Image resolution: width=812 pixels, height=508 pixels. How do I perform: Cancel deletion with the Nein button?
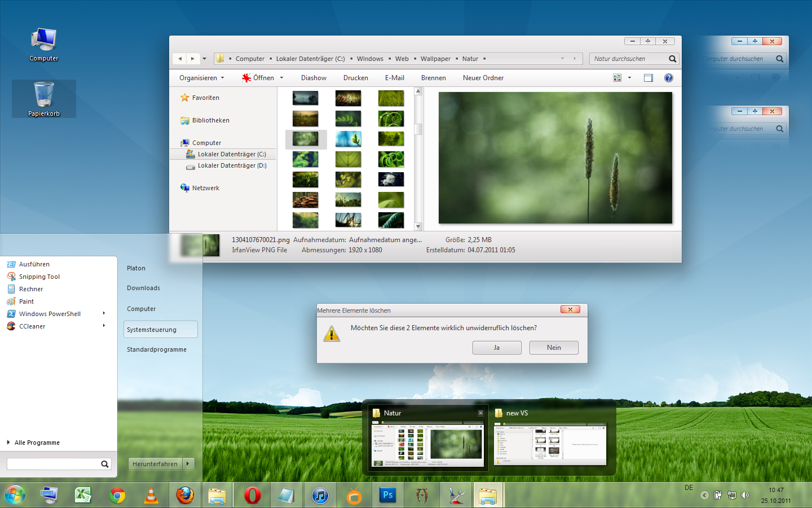tap(554, 348)
